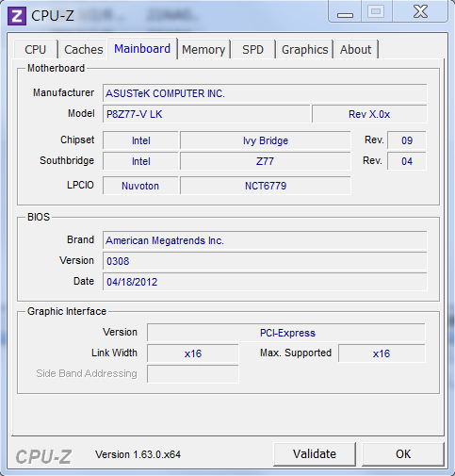Click the PCI-Express version field

[286, 333]
